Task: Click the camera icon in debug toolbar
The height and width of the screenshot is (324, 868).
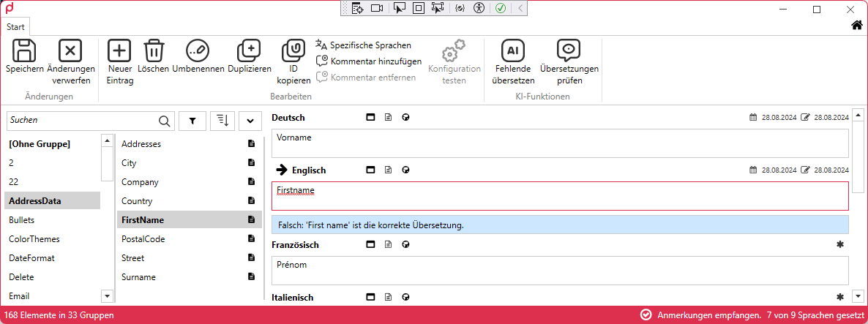Action: coord(377,8)
